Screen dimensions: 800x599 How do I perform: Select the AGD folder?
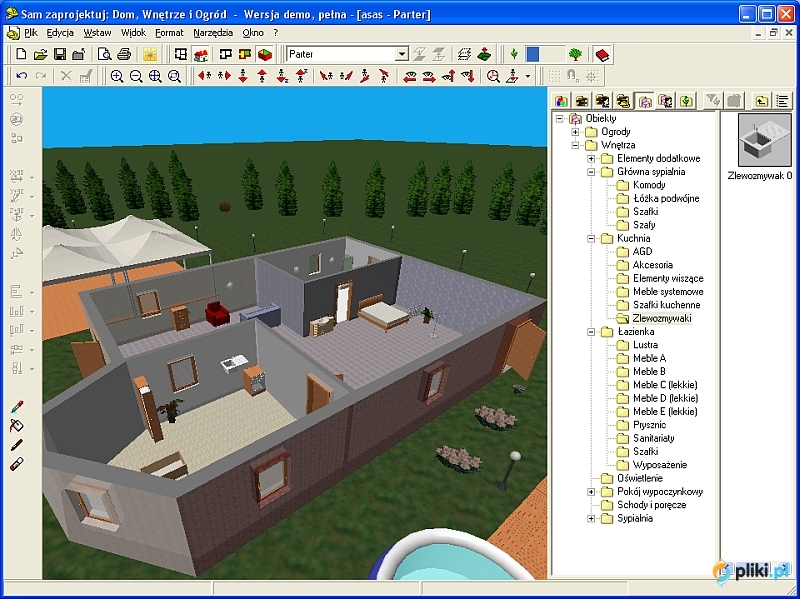click(x=642, y=252)
